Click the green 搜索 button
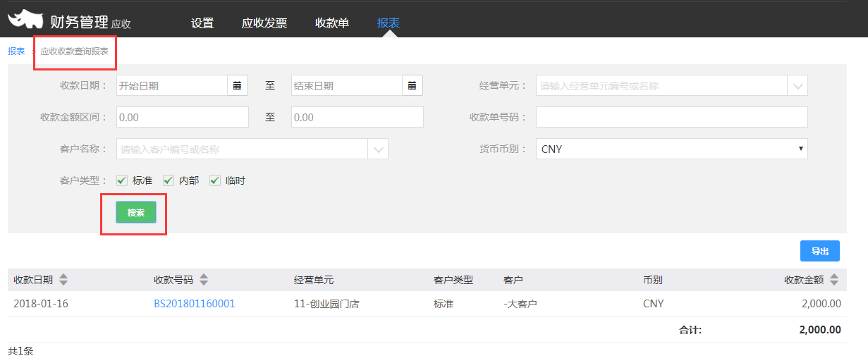 [x=136, y=212]
